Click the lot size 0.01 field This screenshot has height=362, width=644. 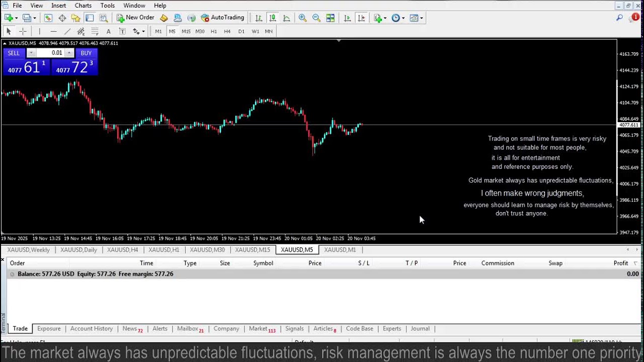click(x=50, y=53)
